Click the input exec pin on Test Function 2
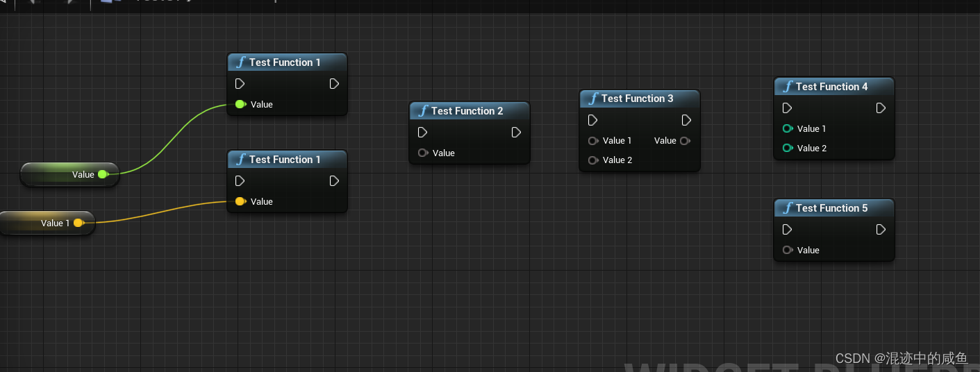This screenshot has width=980, height=372. pyautogui.click(x=423, y=133)
